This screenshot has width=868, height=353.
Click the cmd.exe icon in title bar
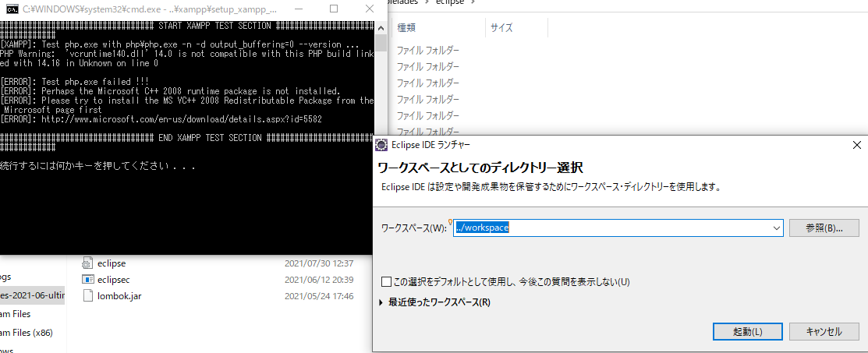click(12, 9)
